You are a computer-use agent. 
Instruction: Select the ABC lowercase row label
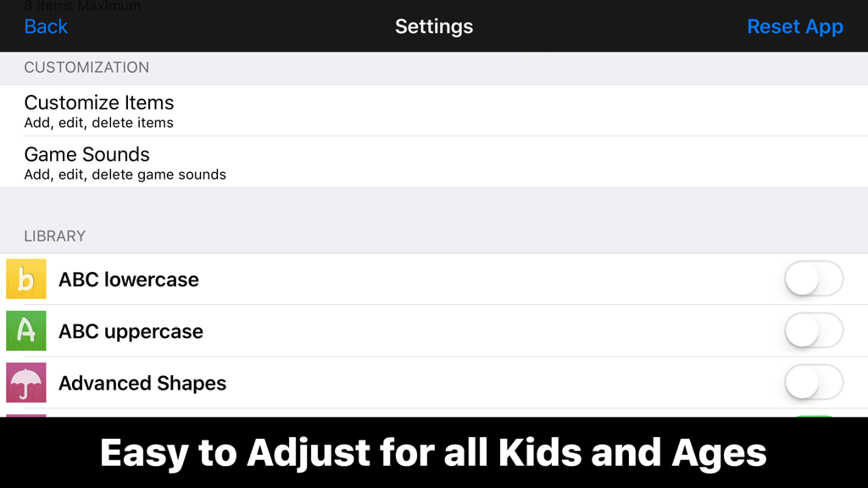128,279
